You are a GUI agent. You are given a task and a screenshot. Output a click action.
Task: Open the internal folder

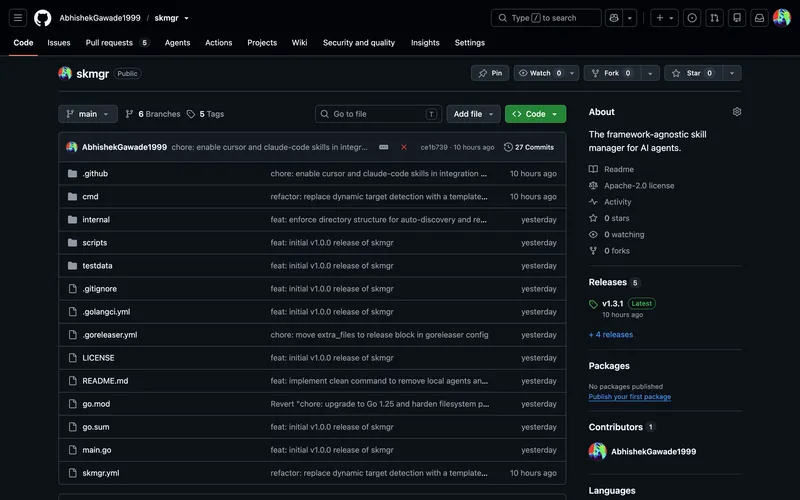(96, 219)
